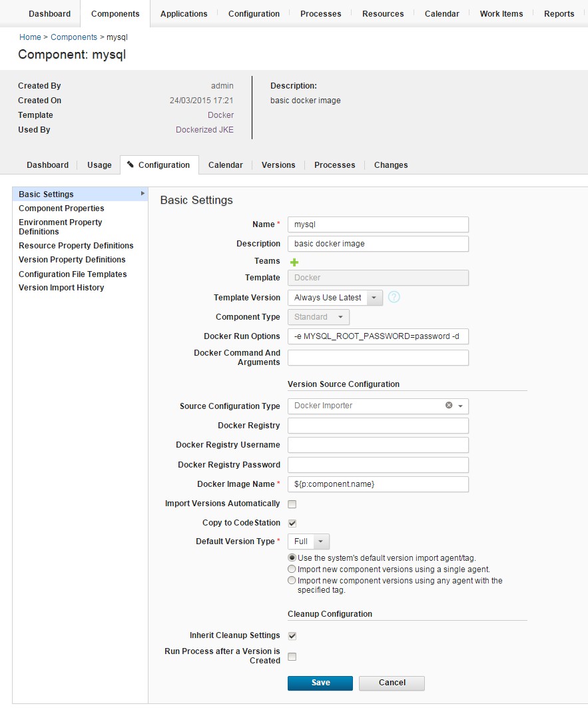Open Resource Property Definitions in sidebar

pyautogui.click(x=76, y=246)
